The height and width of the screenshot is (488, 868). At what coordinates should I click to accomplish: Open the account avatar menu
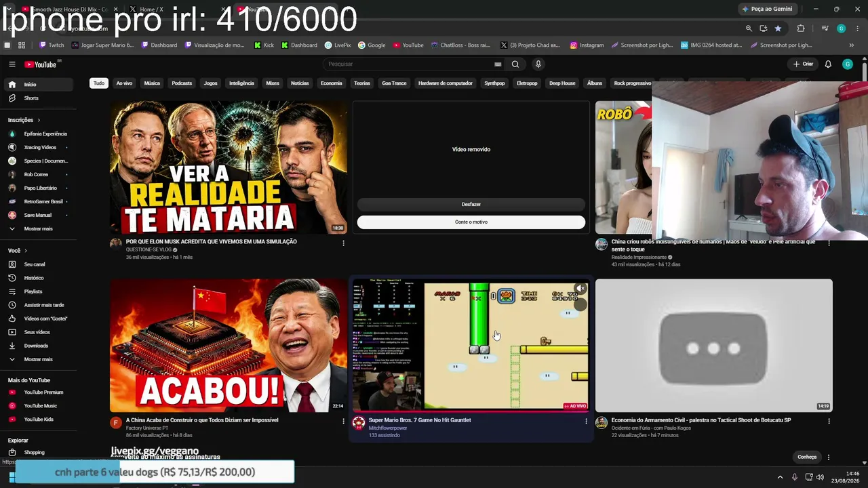848,64
